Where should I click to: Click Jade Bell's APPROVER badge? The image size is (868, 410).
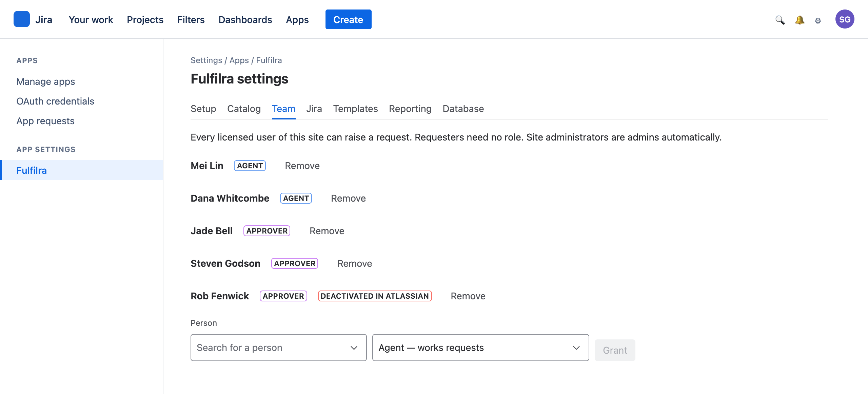point(267,231)
